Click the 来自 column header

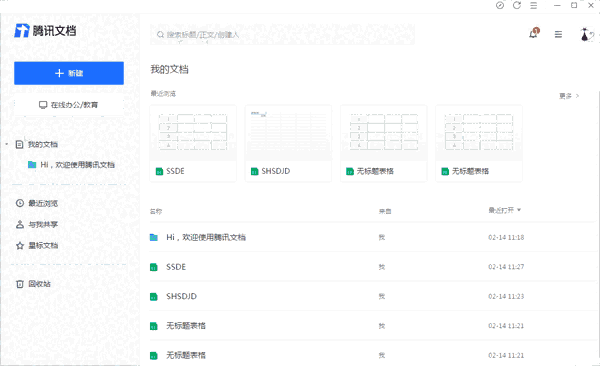(x=385, y=211)
